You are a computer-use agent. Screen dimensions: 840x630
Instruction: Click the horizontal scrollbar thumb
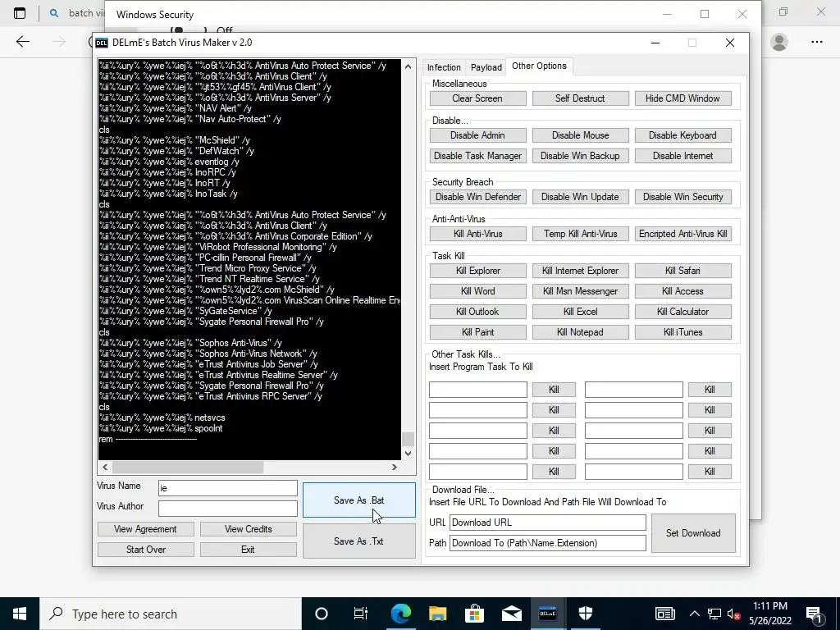(x=188, y=467)
